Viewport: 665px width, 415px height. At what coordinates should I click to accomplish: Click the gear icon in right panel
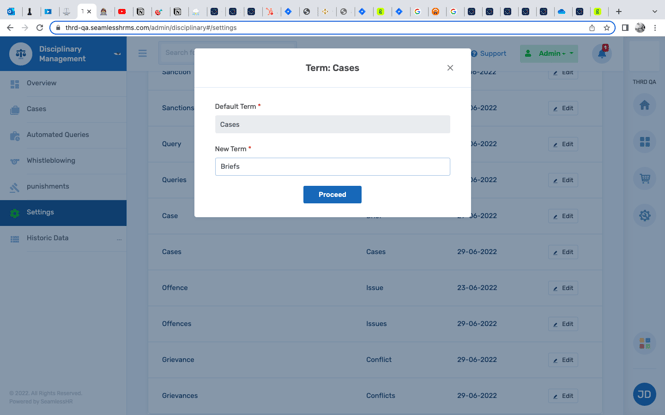pos(645,215)
